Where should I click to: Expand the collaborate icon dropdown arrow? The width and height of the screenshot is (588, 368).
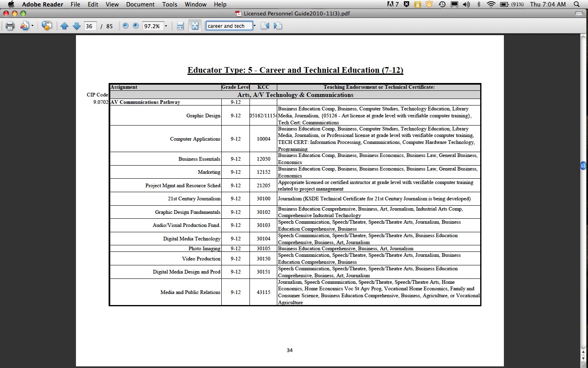pyautogui.click(x=33, y=26)
